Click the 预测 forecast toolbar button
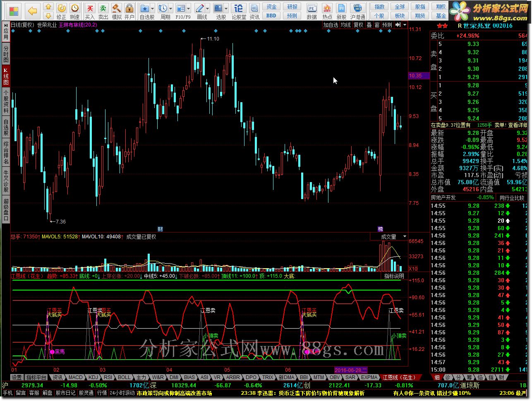Screen dimensions: 532x401 coord(292,16)
